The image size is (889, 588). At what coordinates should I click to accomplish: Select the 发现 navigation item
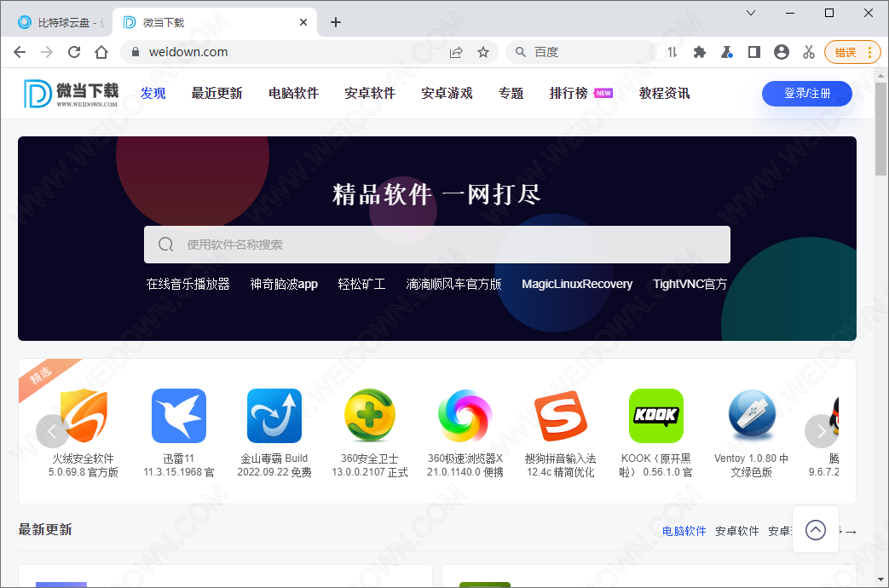[x=153, y=93]
